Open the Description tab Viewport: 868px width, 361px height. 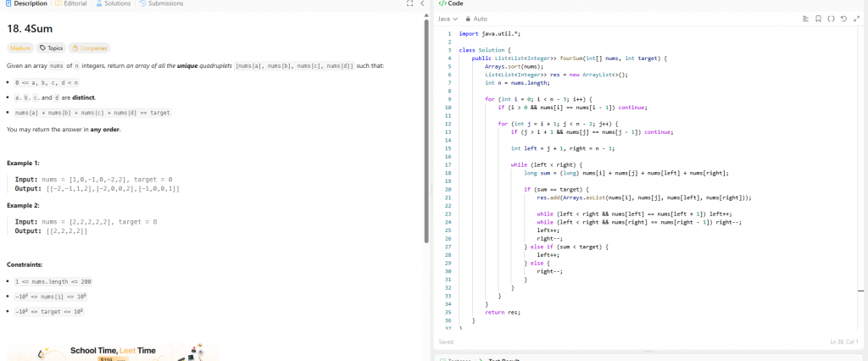click(x=26, y=3)
